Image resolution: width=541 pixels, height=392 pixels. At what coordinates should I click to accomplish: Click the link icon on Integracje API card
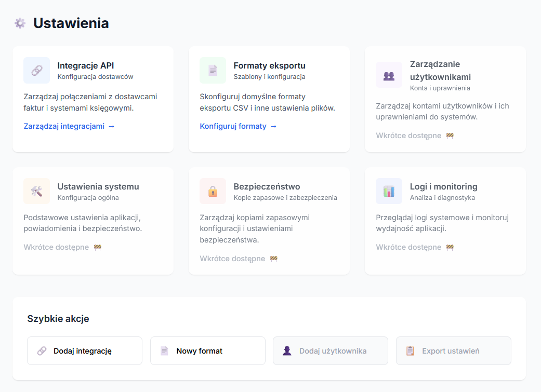pyautogui.click(x=36, y=71)
